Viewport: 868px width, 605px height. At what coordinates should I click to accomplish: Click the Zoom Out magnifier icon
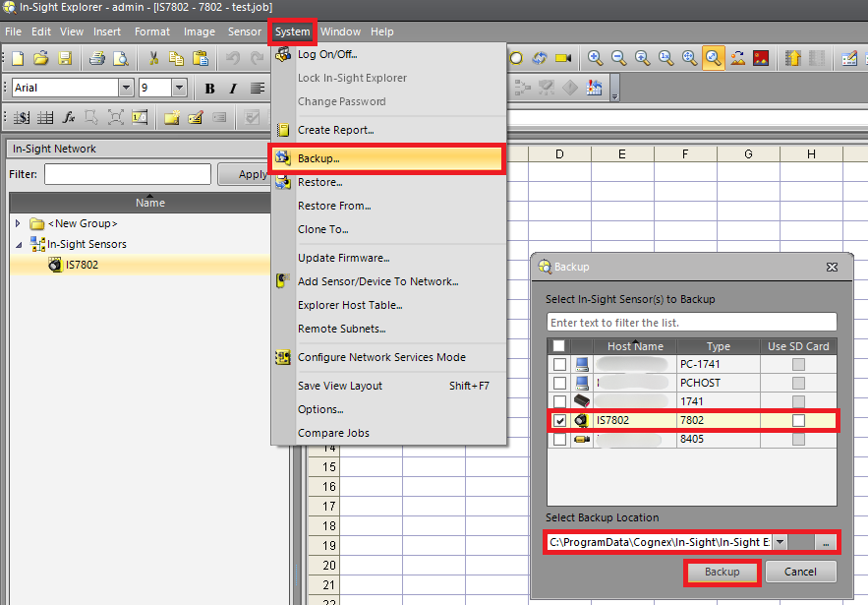[618, 58]
